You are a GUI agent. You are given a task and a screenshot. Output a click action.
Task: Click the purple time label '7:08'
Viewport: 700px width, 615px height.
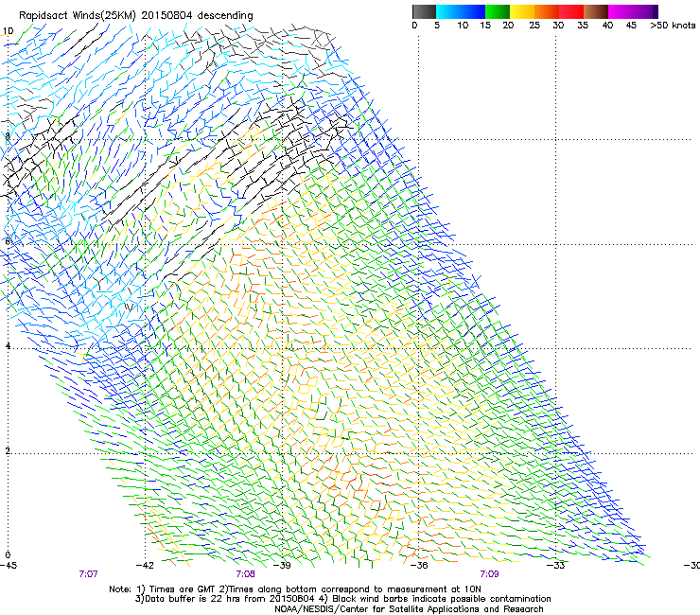coord(246,574)
